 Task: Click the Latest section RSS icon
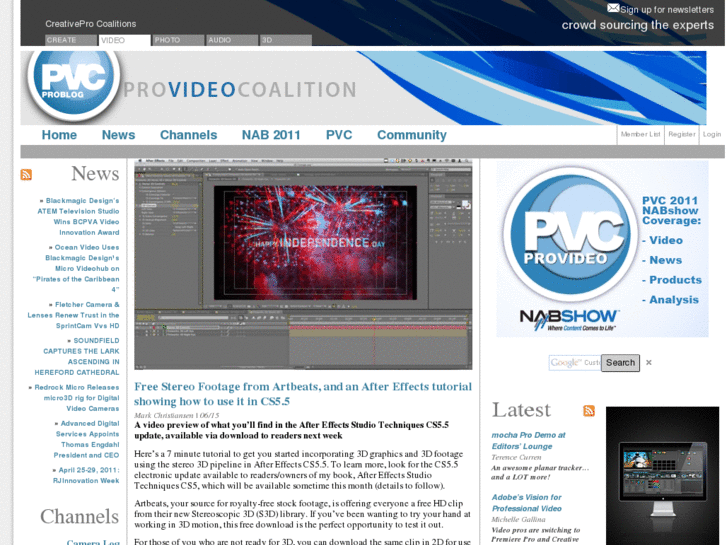click(589, 410)
